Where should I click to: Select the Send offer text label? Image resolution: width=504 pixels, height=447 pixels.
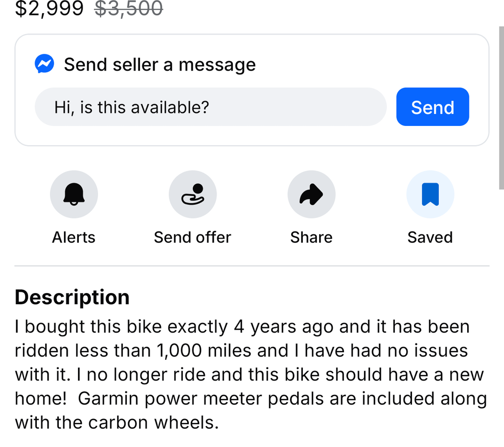coord(193,237)
